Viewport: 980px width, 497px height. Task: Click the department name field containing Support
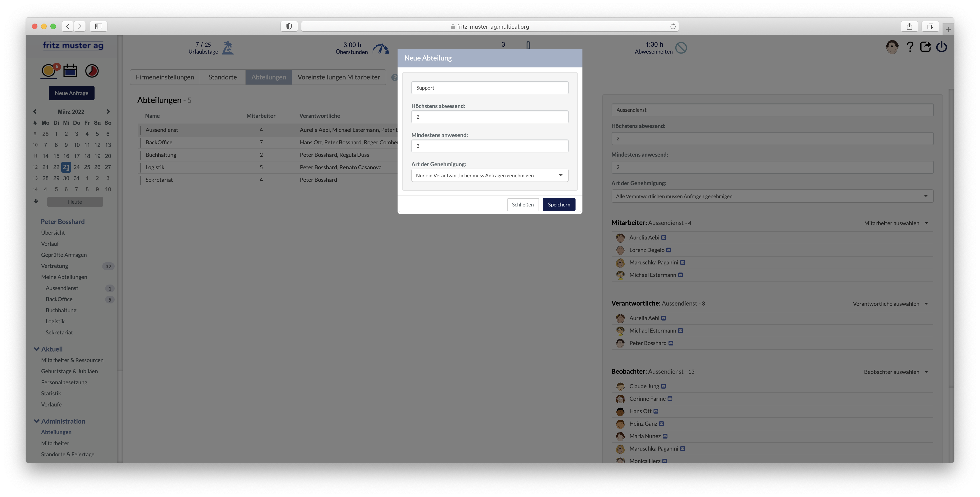tap(490, 88)
